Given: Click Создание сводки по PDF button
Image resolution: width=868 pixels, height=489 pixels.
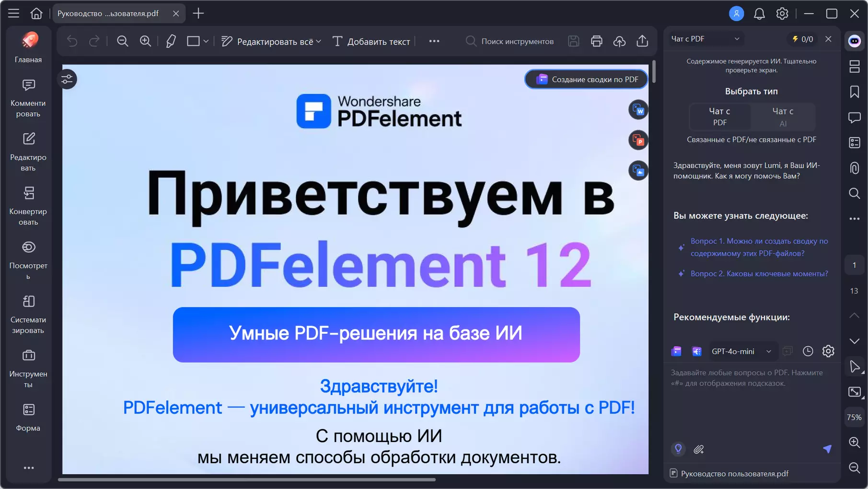Looking at the screenshot, I should tap(586, 79).
